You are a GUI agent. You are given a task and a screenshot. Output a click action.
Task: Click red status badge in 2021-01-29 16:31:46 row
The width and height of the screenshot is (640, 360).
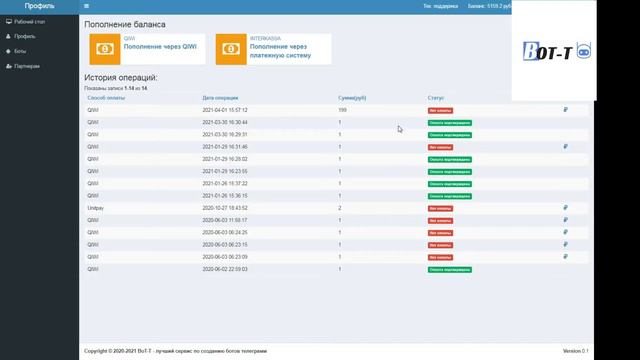[440, 147]
